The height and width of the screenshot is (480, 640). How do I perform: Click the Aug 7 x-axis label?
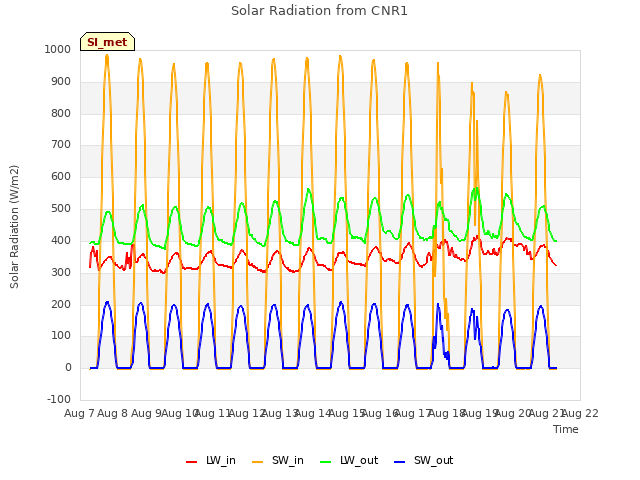pos(79,413)
